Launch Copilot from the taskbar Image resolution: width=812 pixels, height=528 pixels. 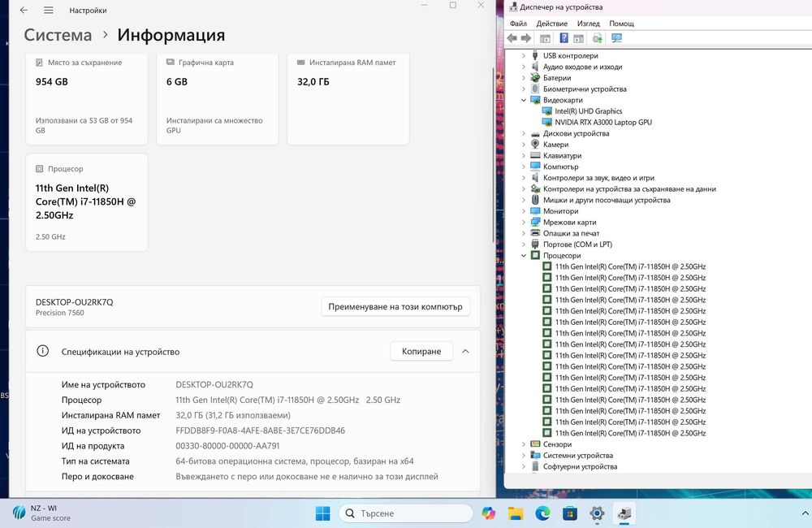click(x=488, y=513)
